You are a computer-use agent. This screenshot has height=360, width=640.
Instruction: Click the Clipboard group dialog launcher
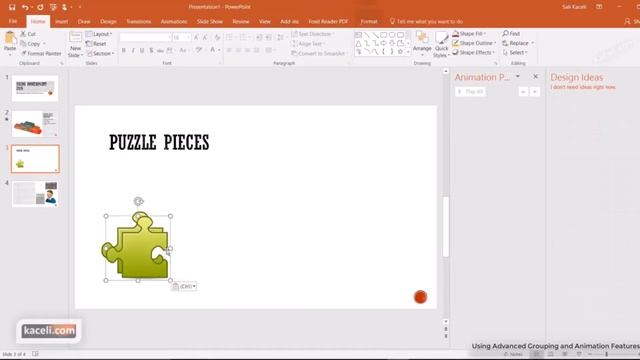[62, 64]
